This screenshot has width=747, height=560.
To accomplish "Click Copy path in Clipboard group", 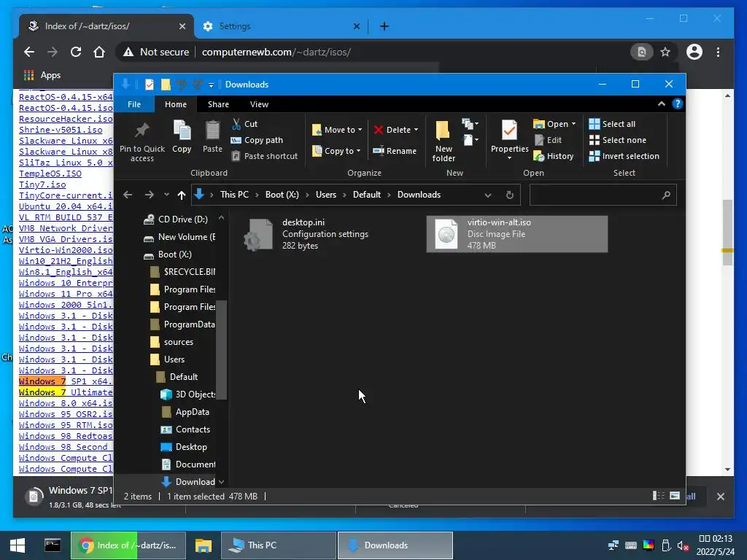I will pos(258,140).
